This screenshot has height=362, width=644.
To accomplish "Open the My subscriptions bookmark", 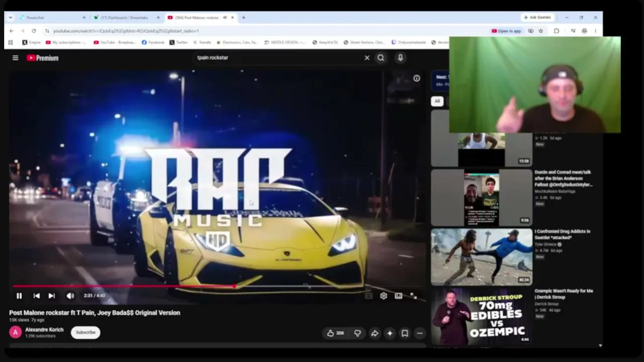I will click(66, 43).
